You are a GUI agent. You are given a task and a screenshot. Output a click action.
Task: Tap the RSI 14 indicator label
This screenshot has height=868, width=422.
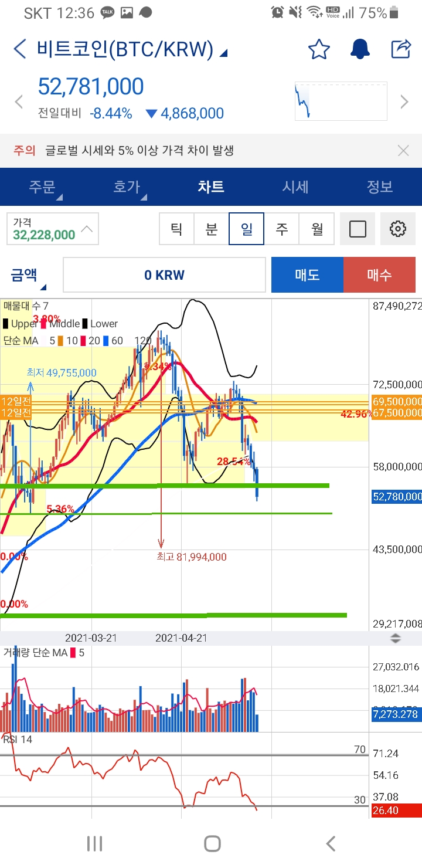coord(18,740)
